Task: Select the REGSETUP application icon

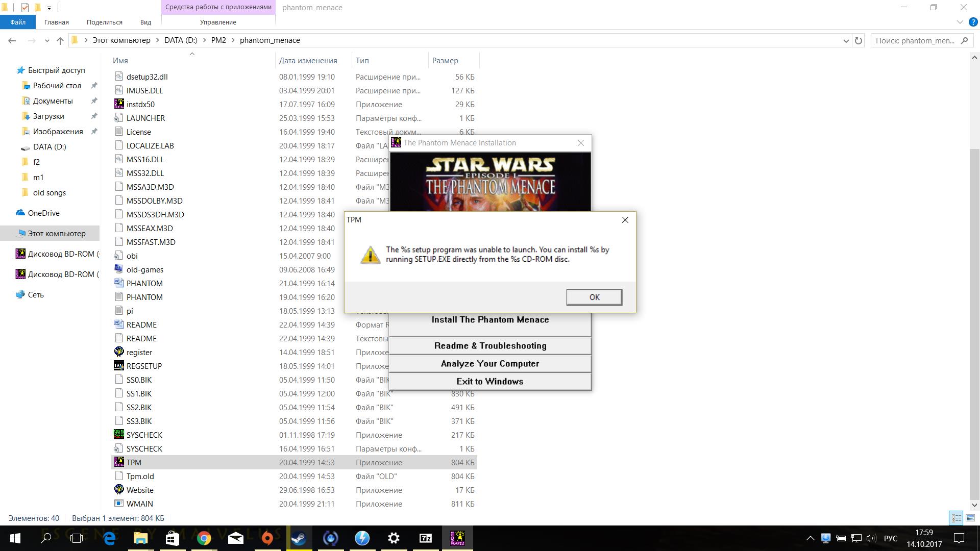Action: 119,366
